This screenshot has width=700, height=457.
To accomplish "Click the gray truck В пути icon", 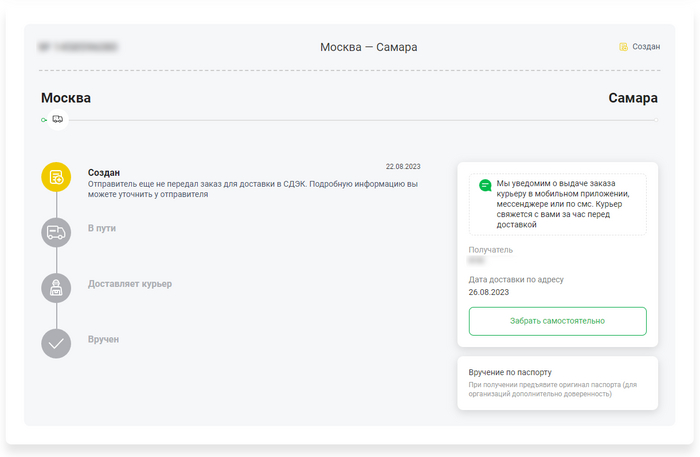I will click(x=56, y=233).
